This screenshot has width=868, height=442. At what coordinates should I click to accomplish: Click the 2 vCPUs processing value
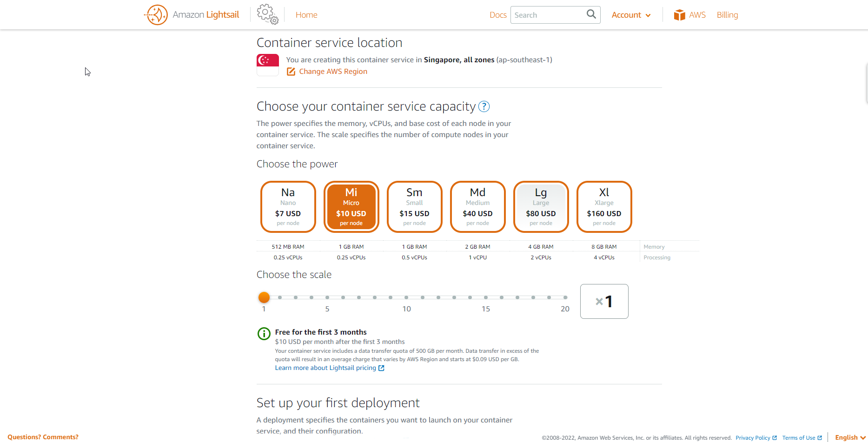(x=541, y=257)
